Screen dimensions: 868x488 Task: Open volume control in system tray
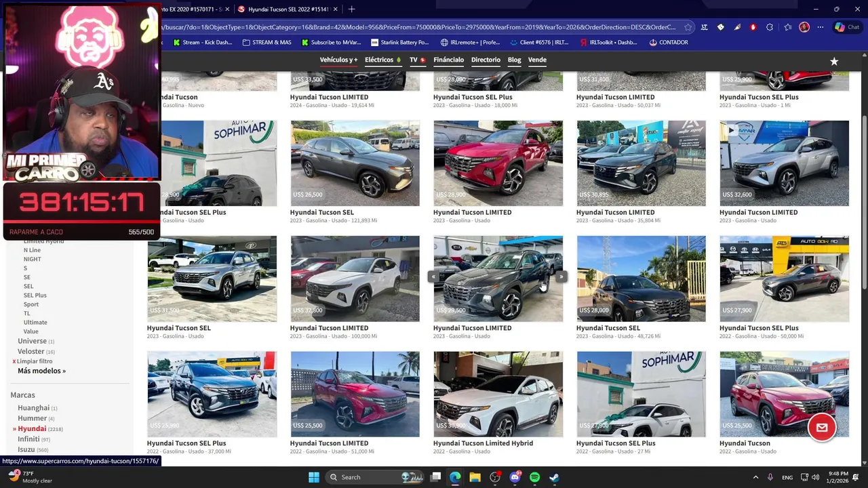815,477
